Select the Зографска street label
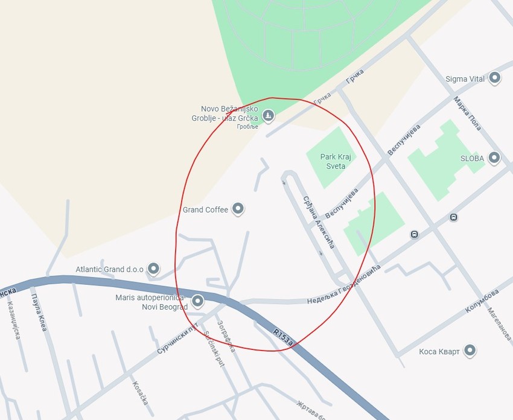Screen dimensions: 513x420 click(x=226, y=336)
